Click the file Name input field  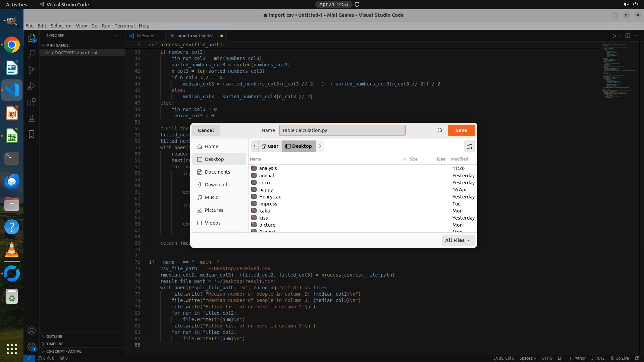342,130
